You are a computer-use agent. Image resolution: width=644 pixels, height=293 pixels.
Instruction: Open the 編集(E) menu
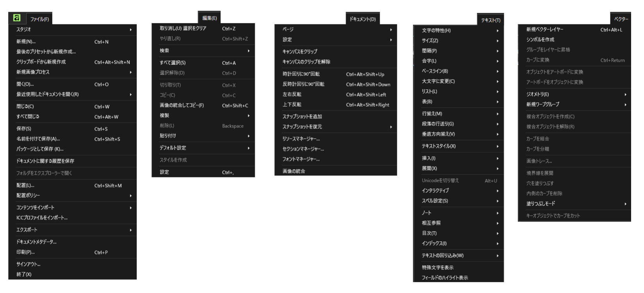(209, 18)
